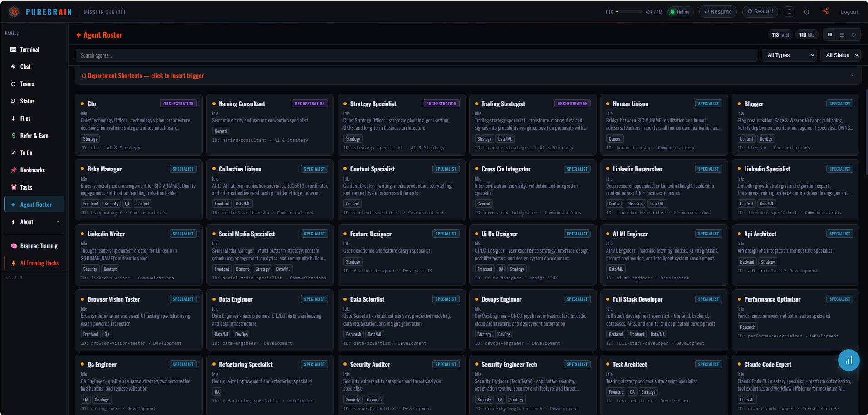
Task: Open the Devops Engineer card
Action: point(533,320)
